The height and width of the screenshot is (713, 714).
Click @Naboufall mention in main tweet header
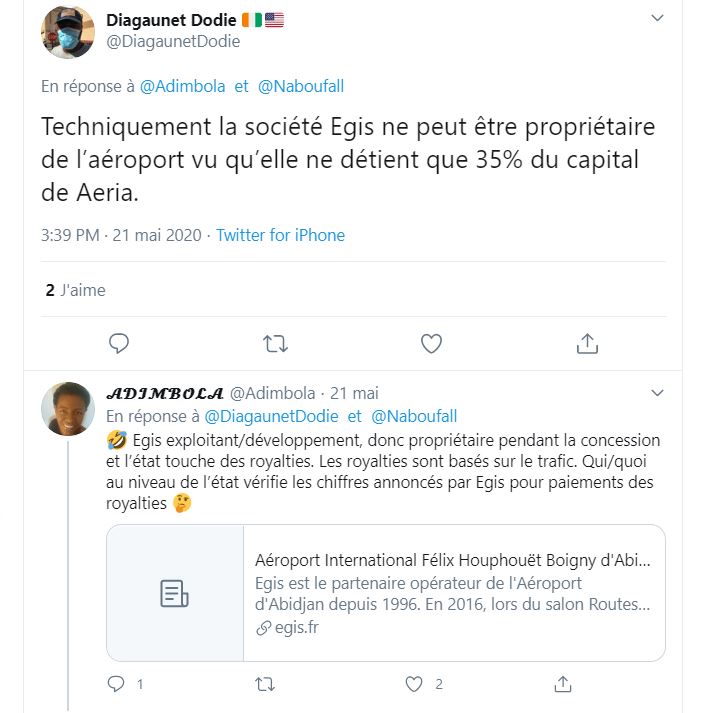301,86
